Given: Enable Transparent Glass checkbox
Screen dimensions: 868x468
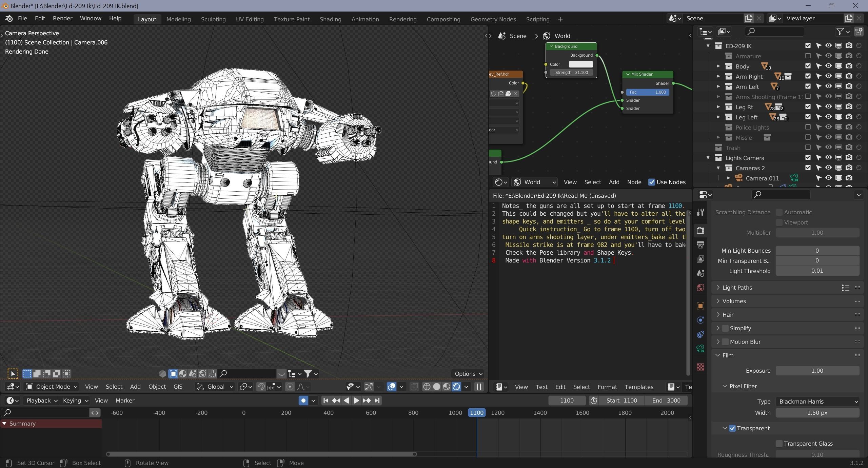Looking at the screenshot, I should [x=779, y=444].
